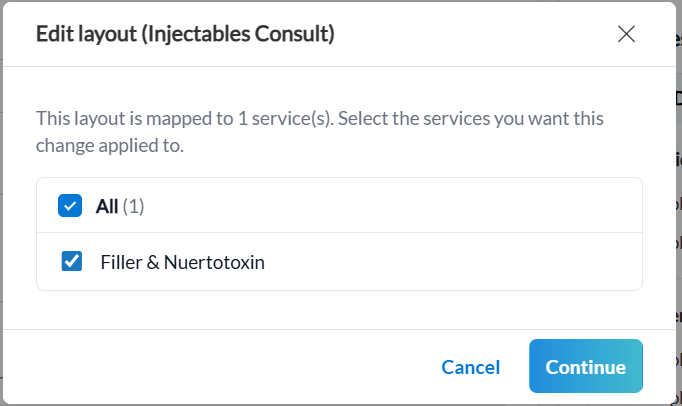The width and height of the screenshot is (682, 406).
Task: Click the blank footer area left of Cancel
Action: 220,367
